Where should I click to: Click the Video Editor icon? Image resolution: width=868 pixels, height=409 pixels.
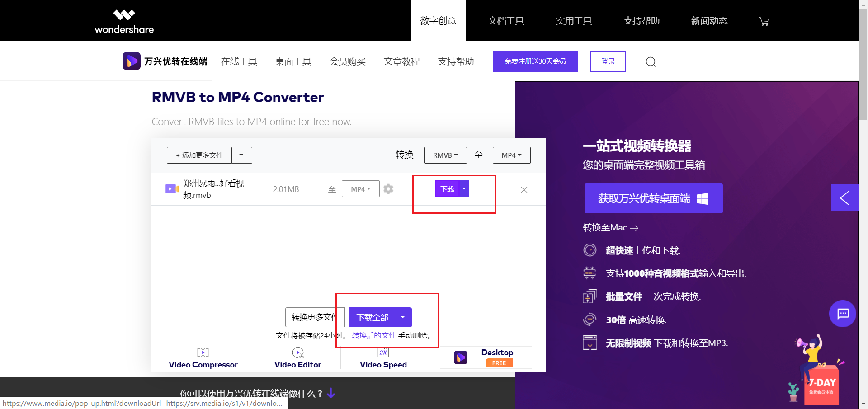pos(298,353)
